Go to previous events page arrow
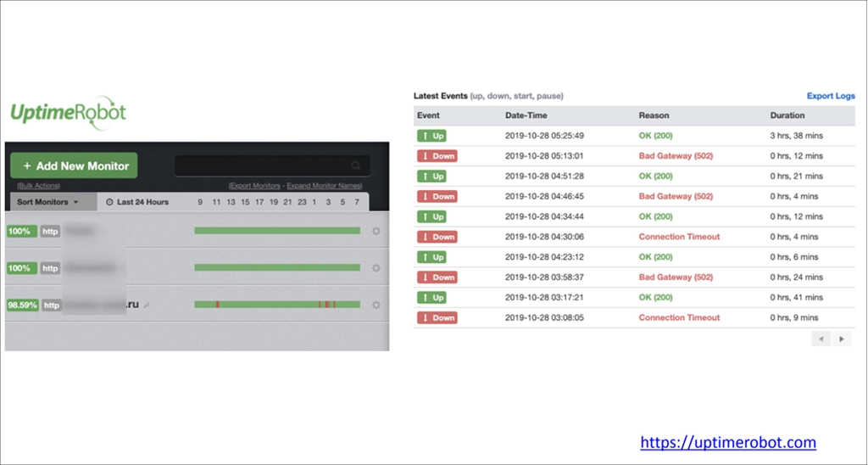 (821, 339)
